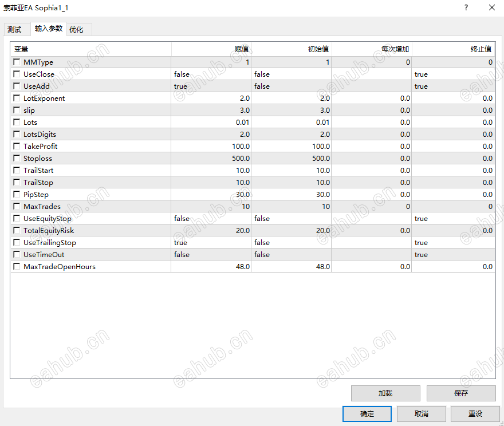
Task: Edit Lots value 0.01
Action: 211,122
